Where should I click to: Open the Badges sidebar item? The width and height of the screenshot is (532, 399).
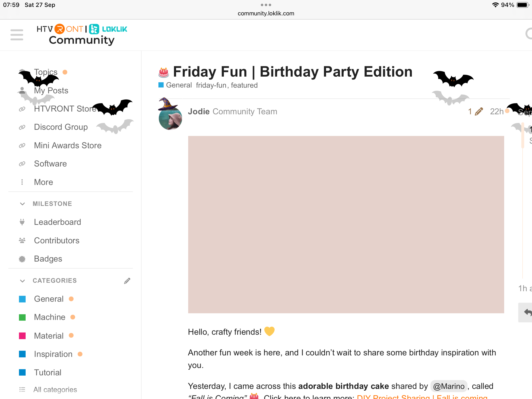48,259
